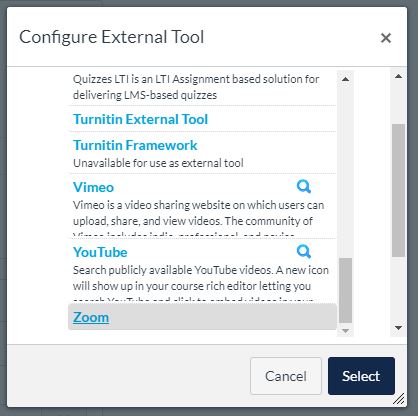Click the YouTube description paragraph
The width and height of the screenshot is (418, 416).
click(x=201, y=283)
